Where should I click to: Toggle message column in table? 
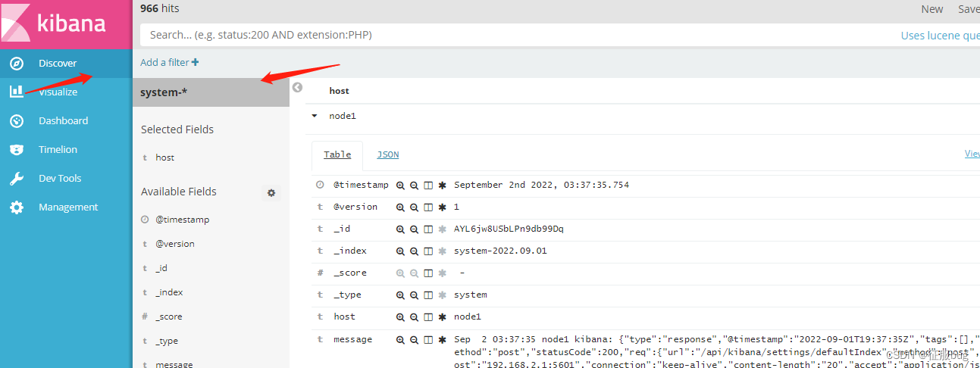pos(428,339)
